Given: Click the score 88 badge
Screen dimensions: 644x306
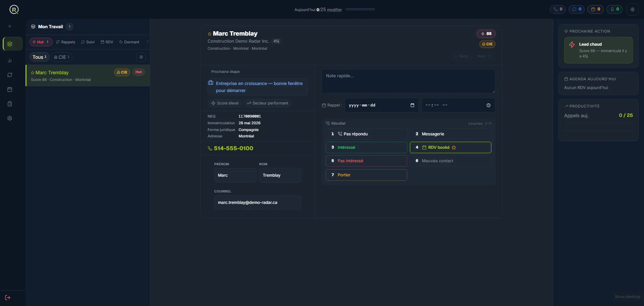Looking at the screenshot, I should [x=486, y=34].
